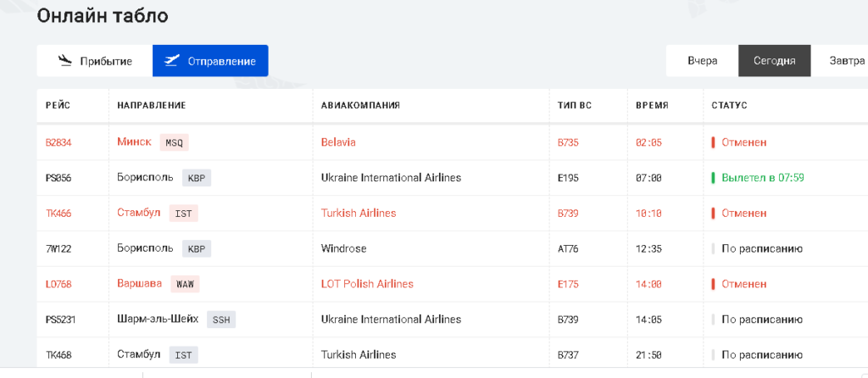Screen dimensions: 868x378
Task: Click the green status marker for PS856
Action: pos(713,178)
